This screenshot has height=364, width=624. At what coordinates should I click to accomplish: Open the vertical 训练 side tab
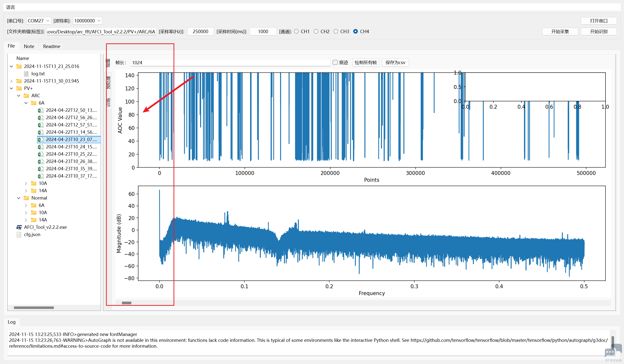tap(108, 102)
